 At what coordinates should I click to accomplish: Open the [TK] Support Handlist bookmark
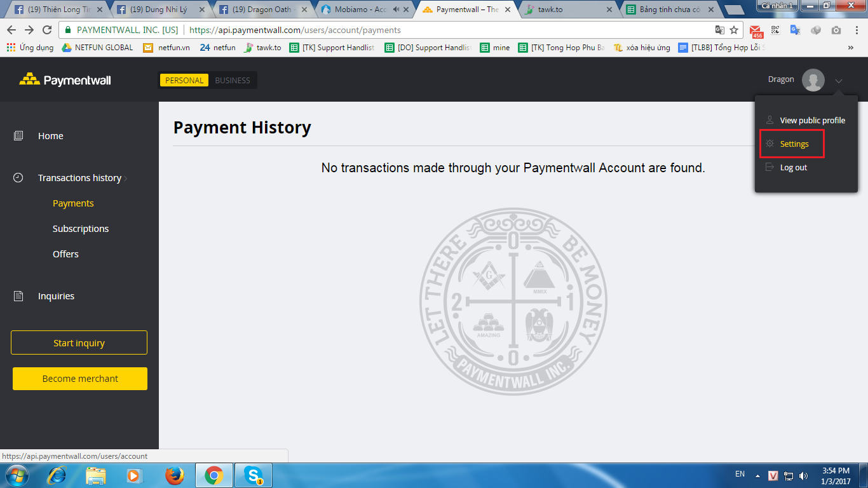(332, 48)
